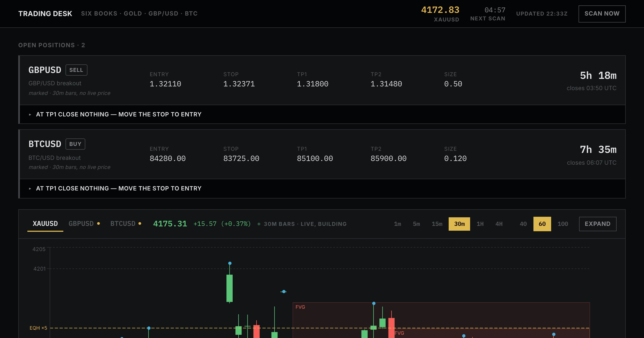Click the upper FVG zone label
644x338 pixels.
click(x=300, y=307)
